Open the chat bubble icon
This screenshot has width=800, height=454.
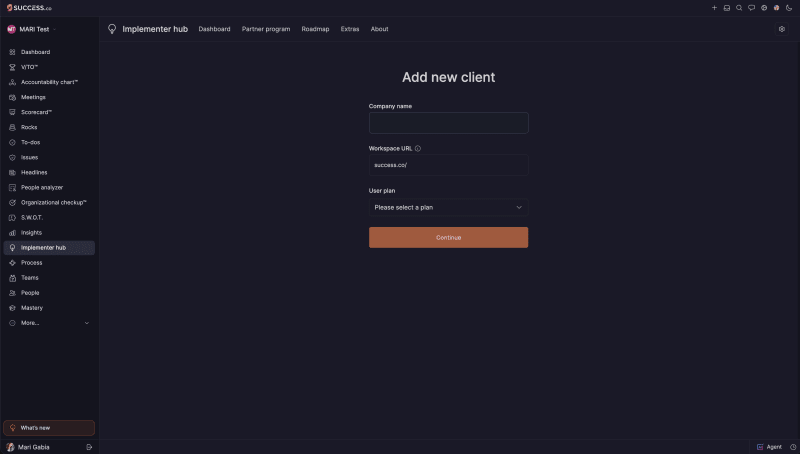click(752, 8)
